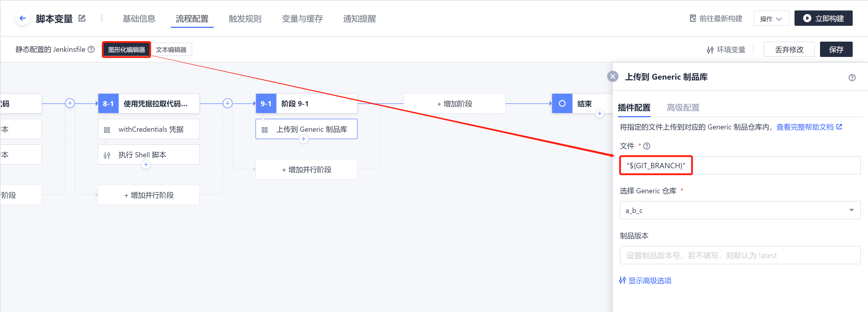Screen dimensions: 868x312
Task: Open the 通知提醒 tab
Action: pyautogui.click(x=360, y=19)
